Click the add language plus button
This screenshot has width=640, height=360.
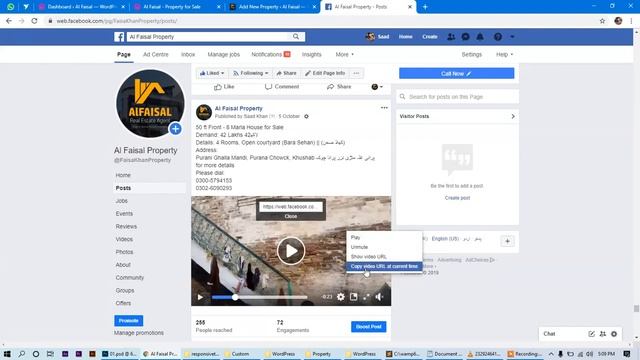click(507, 241)
